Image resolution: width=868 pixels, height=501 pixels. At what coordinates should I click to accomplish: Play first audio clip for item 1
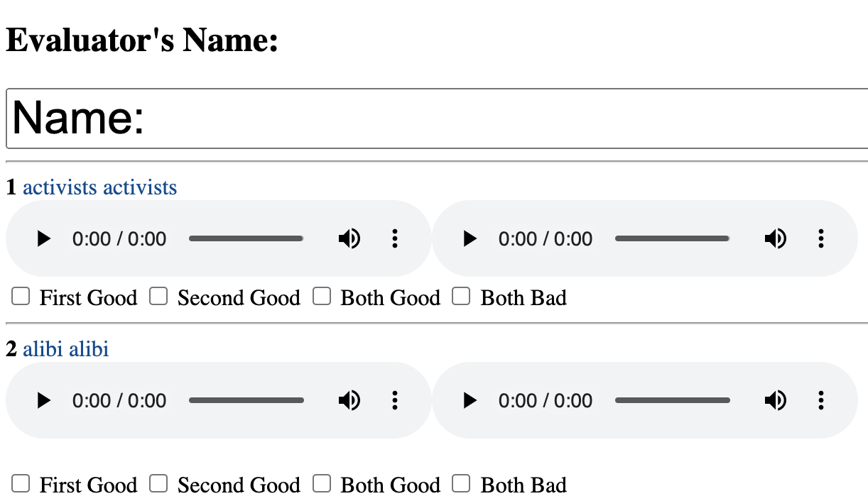pos(44,239)
